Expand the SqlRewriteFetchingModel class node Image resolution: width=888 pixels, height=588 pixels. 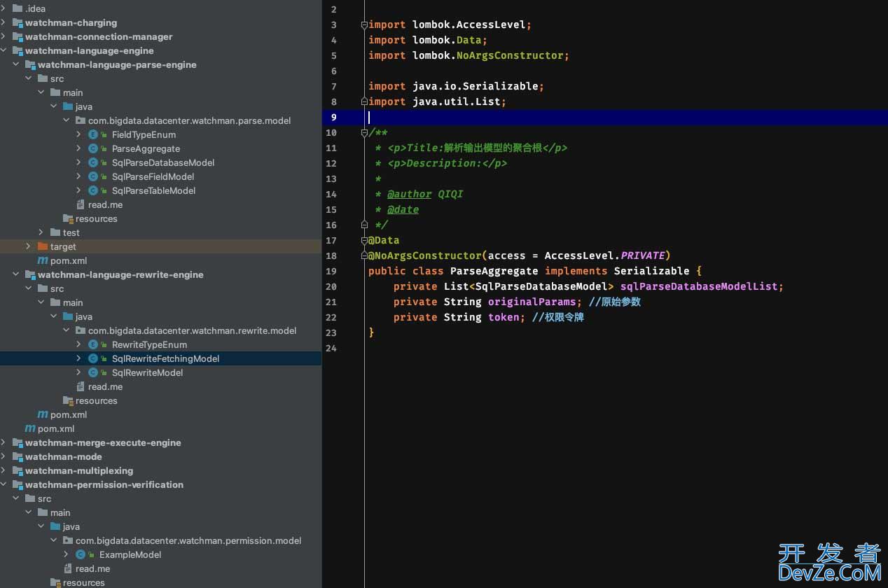coord(78,358)
